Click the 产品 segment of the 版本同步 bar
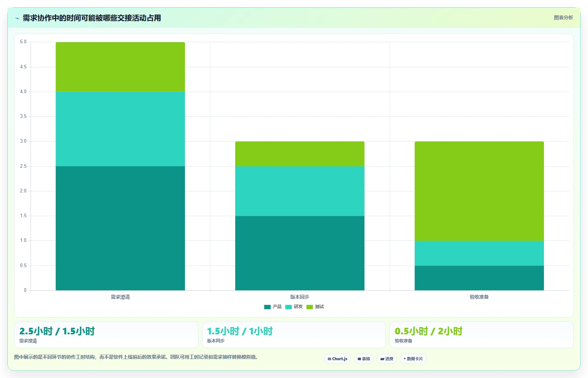 pyautogui.click(x=300, y=253)
